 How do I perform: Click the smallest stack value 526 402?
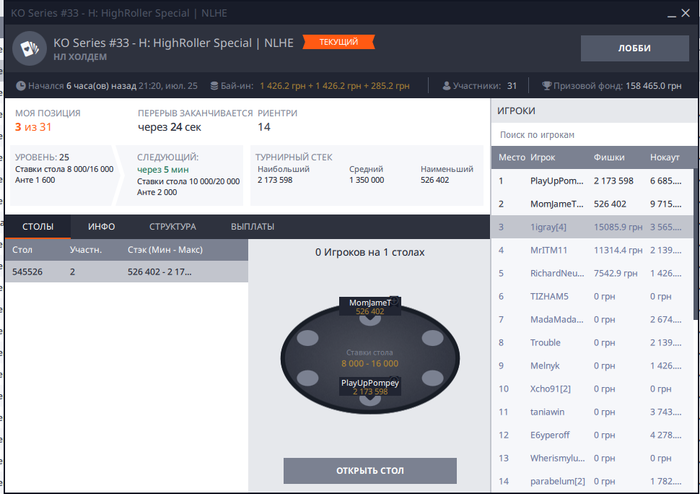click(435, 180)
